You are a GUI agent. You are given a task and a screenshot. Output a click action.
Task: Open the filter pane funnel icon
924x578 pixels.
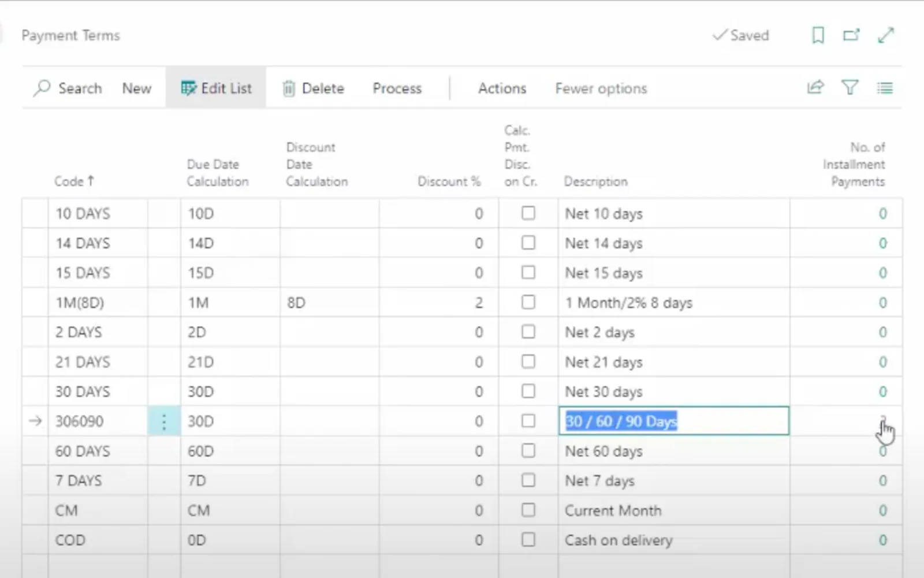pyautogui.click(x=850, y=88)
